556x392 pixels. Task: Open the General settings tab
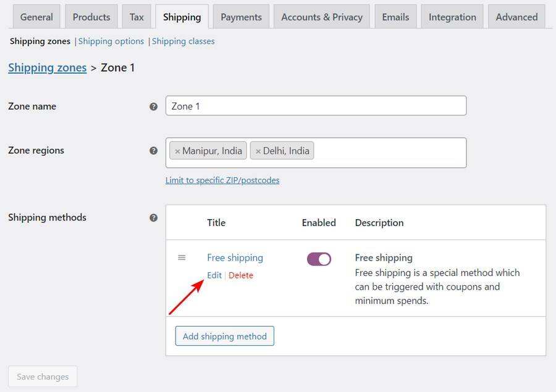(x=36, y=17)
